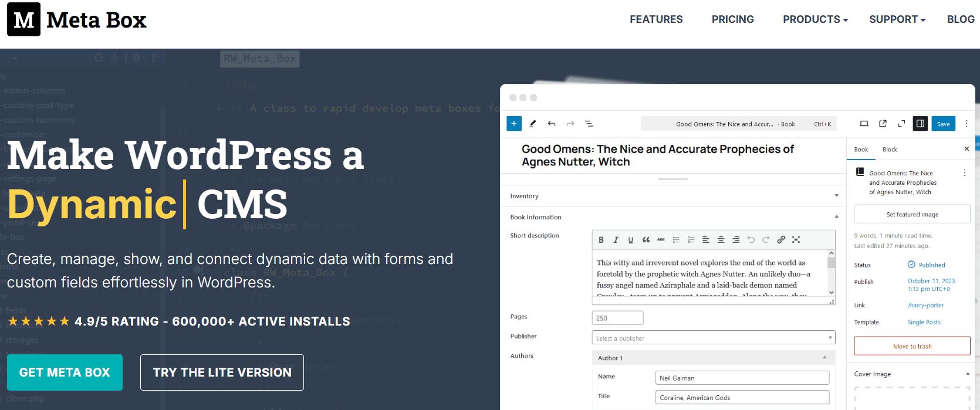Click the description editor vertical scrollbar
Viewport: 980px width, 410px height.
click(x=832, y=273)
